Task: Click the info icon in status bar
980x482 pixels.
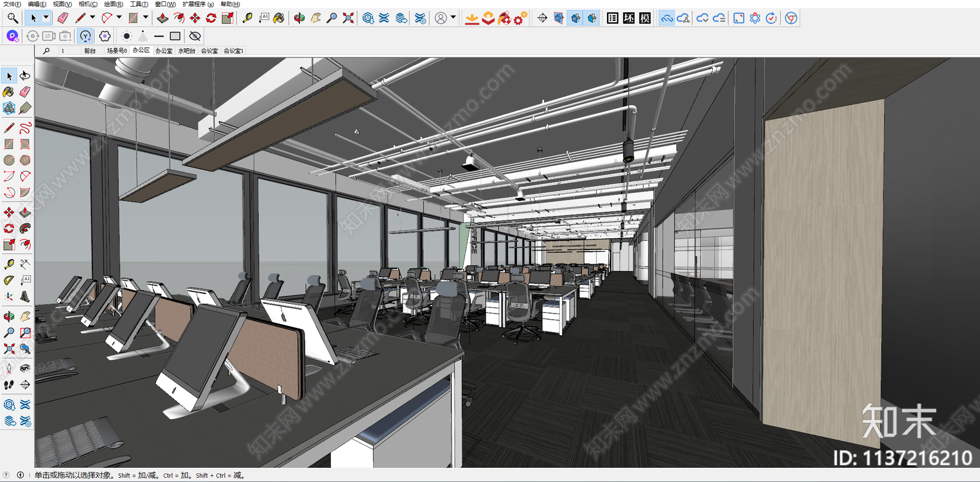Action: point(20,475)
